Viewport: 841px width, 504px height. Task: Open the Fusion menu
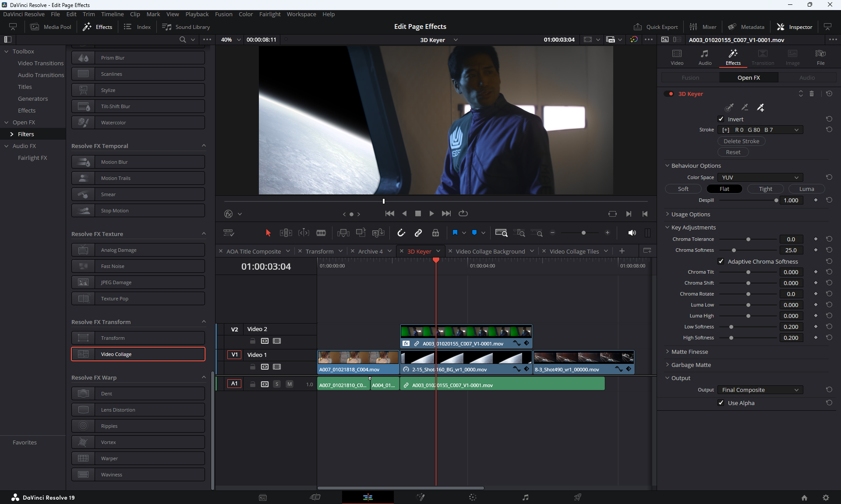(x=223, y=14)
